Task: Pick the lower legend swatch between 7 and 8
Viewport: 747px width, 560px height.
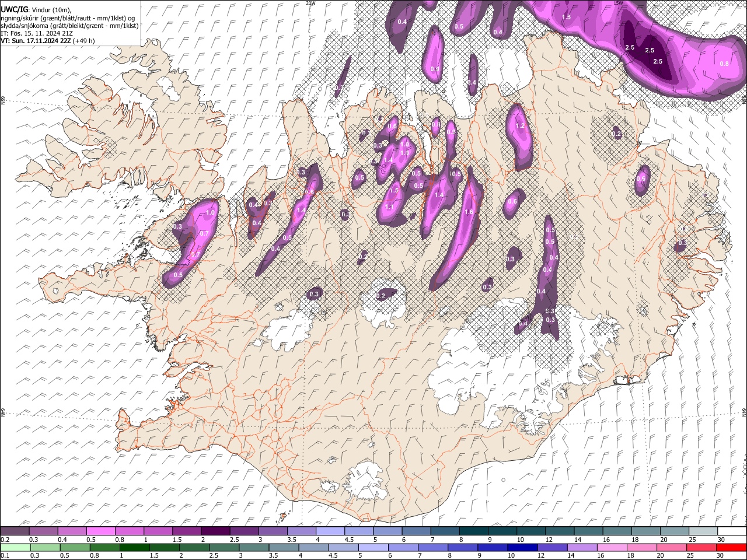Action: point(433,547)
